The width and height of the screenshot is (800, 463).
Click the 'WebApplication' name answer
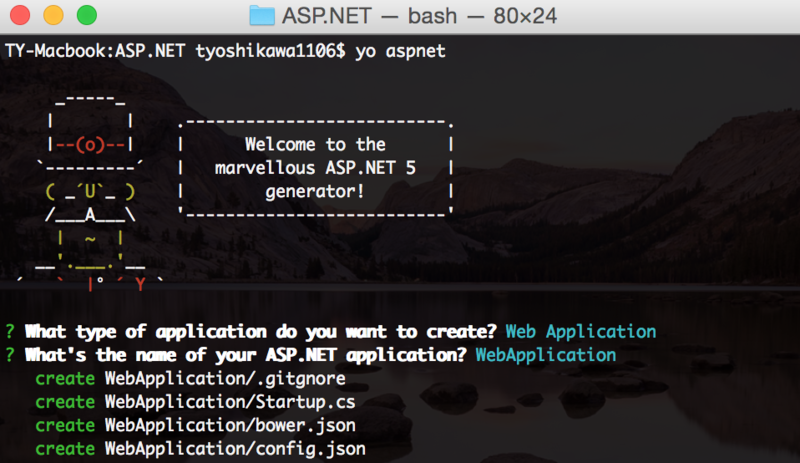pos(545,355)
